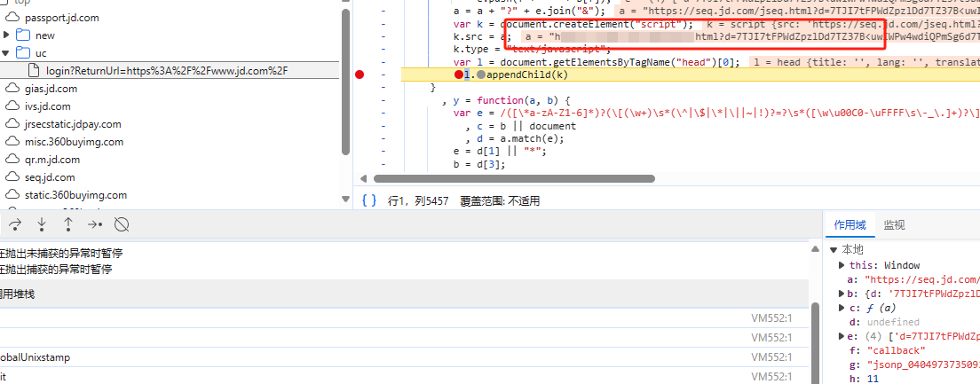Expand the c: ƒ (a) function

pyautogui.click(x=842, y=308)
